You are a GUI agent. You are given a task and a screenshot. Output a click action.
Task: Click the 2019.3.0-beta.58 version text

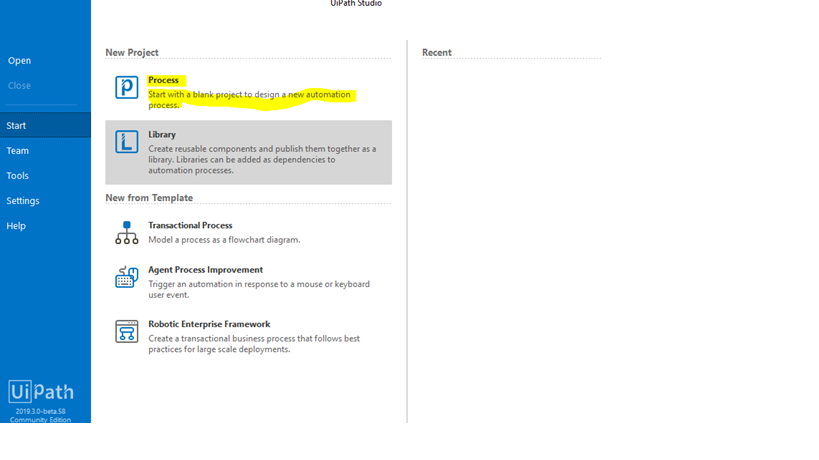40,411
